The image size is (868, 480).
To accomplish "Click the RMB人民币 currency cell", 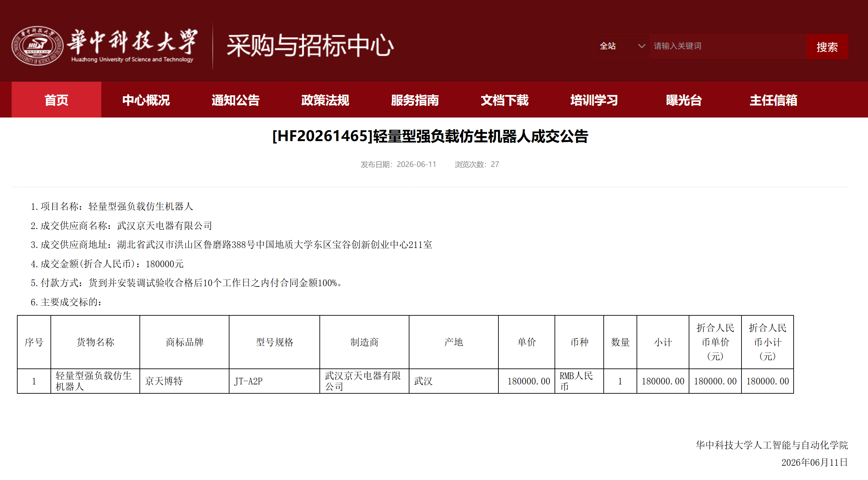I will (x=579, y=381).
